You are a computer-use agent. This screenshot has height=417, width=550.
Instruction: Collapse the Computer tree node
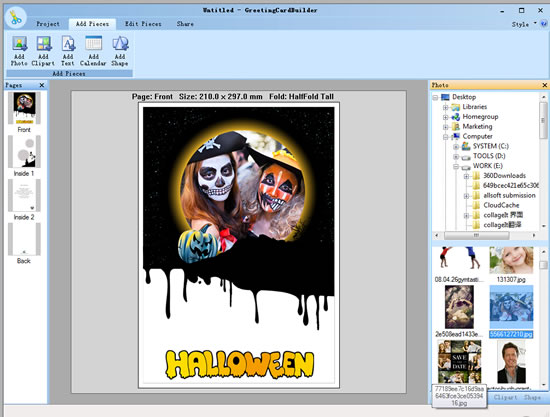coord(445,136)
